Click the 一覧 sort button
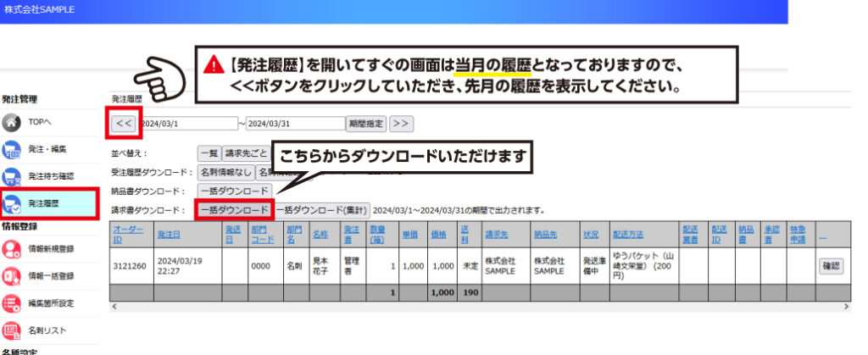The width and height of the screenshot is (868, 355). pos(209,153)
